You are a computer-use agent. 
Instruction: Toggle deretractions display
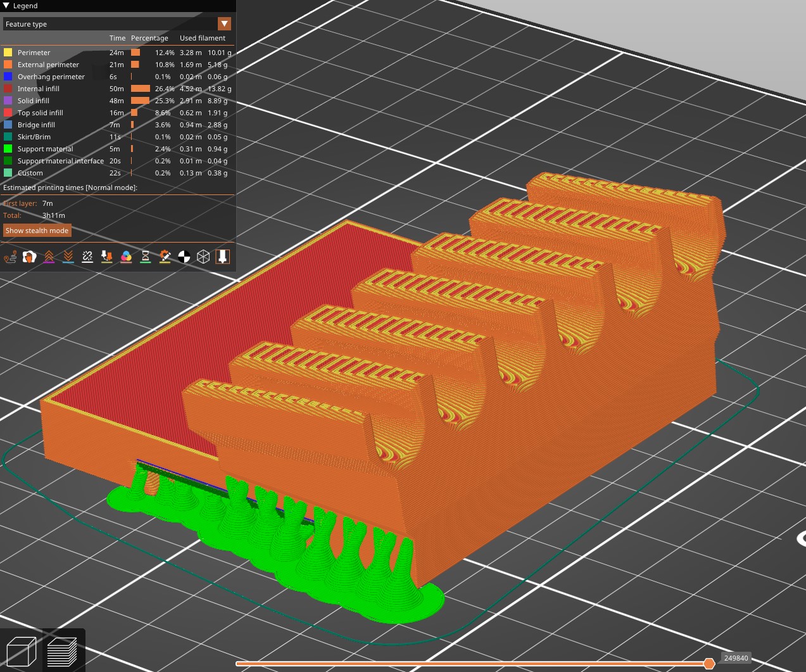pos(68,257)
